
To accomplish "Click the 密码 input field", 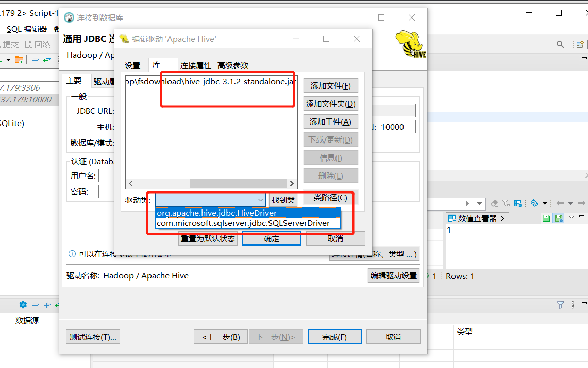I will [107, 191].
